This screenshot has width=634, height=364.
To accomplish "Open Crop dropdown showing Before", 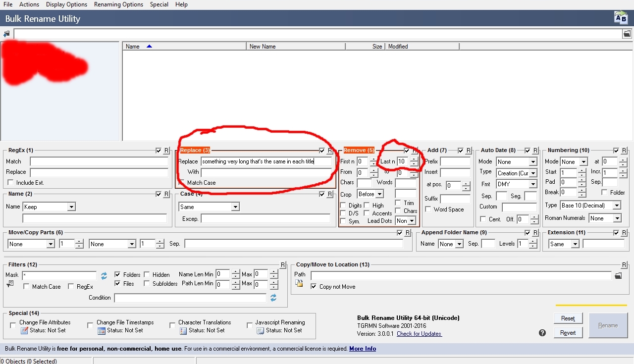I will [x=370, y=194].
